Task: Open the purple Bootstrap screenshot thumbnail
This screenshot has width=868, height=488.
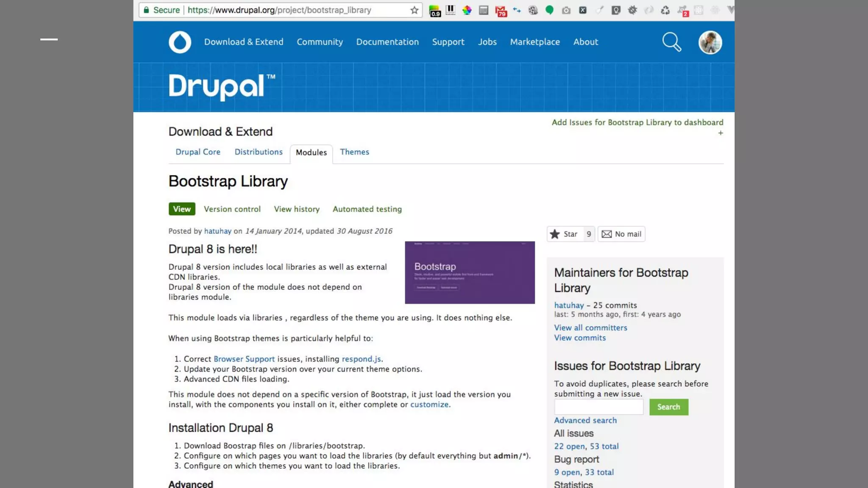Action: click(470, 272)
